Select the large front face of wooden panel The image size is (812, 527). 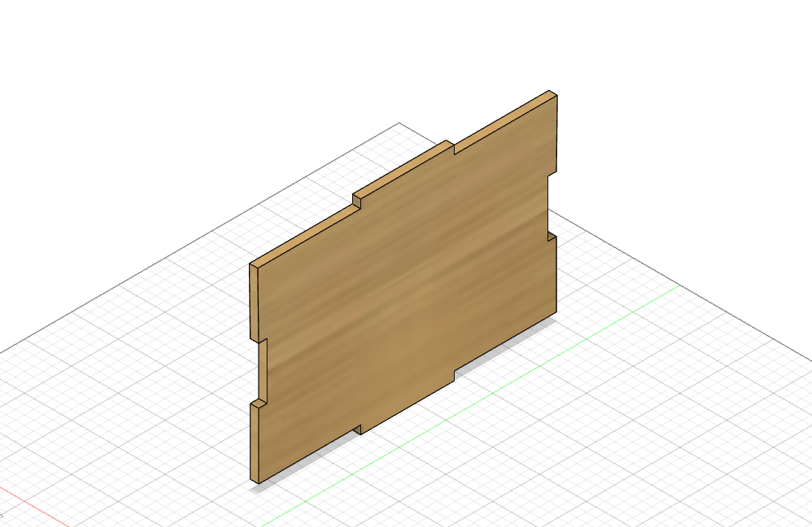[x=408, y=290]
